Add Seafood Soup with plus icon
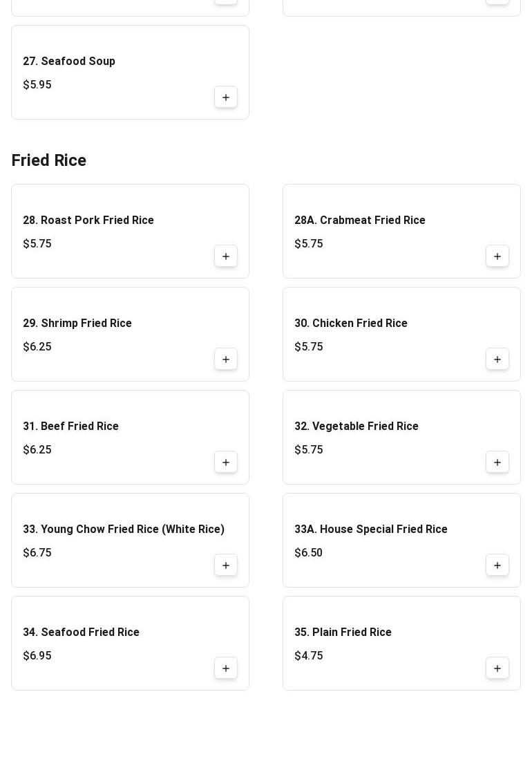Viewport: 532px width, 768px height. click(226, 97)
